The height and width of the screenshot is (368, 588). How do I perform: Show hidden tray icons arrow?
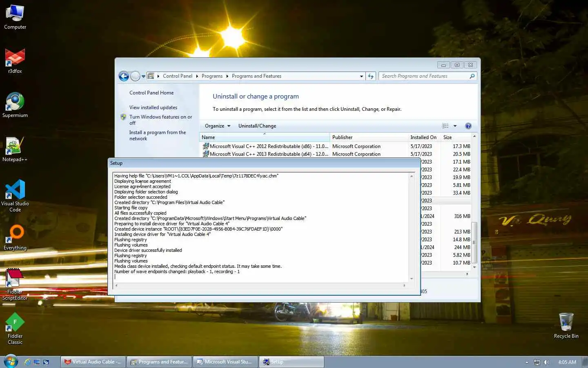pos(527,362)
